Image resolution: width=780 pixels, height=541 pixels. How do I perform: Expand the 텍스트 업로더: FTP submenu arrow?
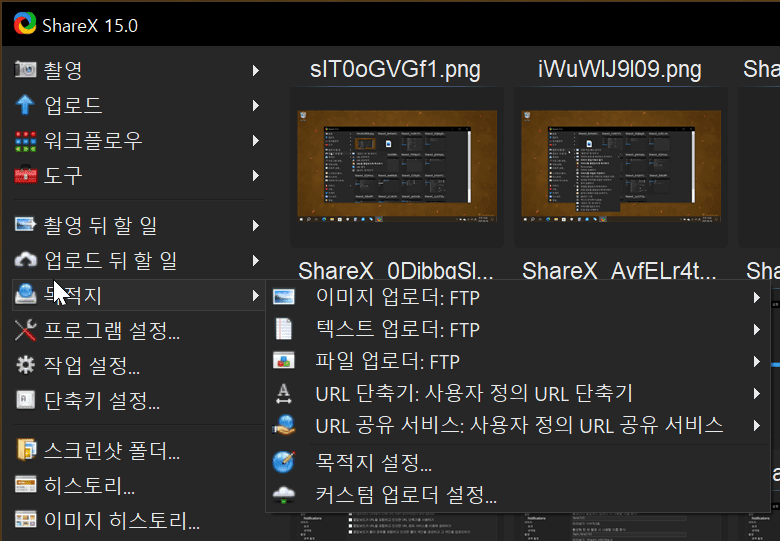757,330
